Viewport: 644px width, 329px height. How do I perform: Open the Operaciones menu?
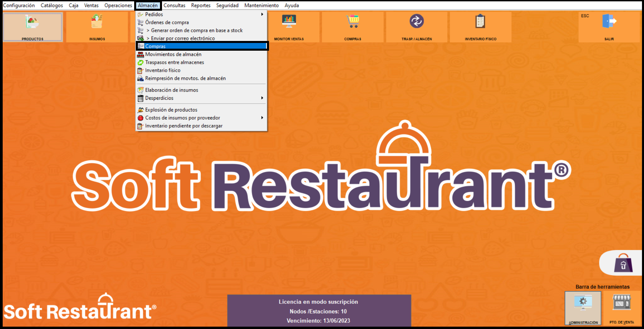(118, 5)
